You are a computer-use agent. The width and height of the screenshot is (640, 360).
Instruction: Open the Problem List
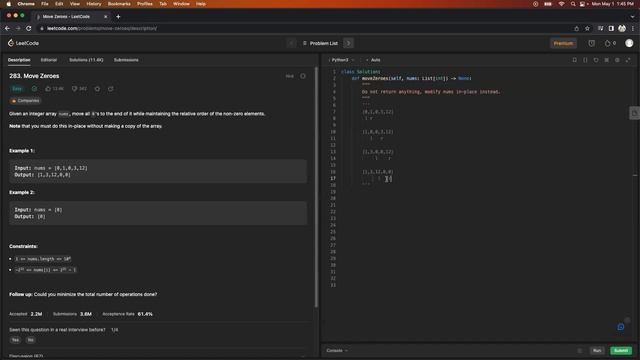(x=320, y=43)
